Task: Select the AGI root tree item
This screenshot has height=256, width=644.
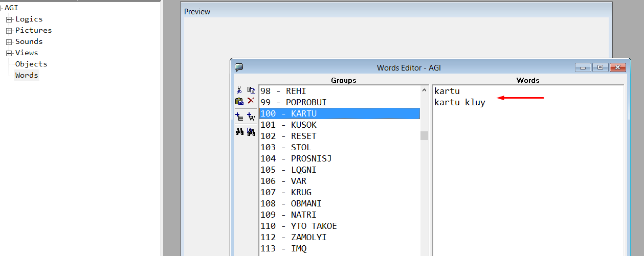Action: coord(11,8)
